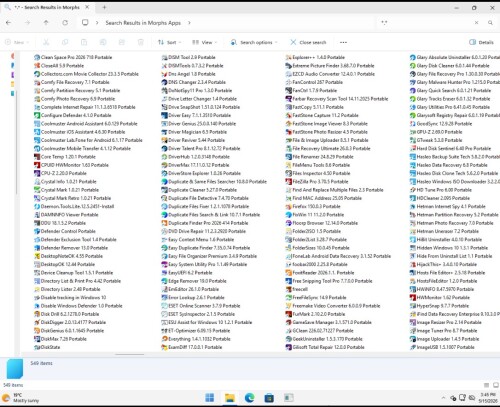Select GoodSync Portable
Viewport: 500px width, 407px height.
tap(441, 124)
